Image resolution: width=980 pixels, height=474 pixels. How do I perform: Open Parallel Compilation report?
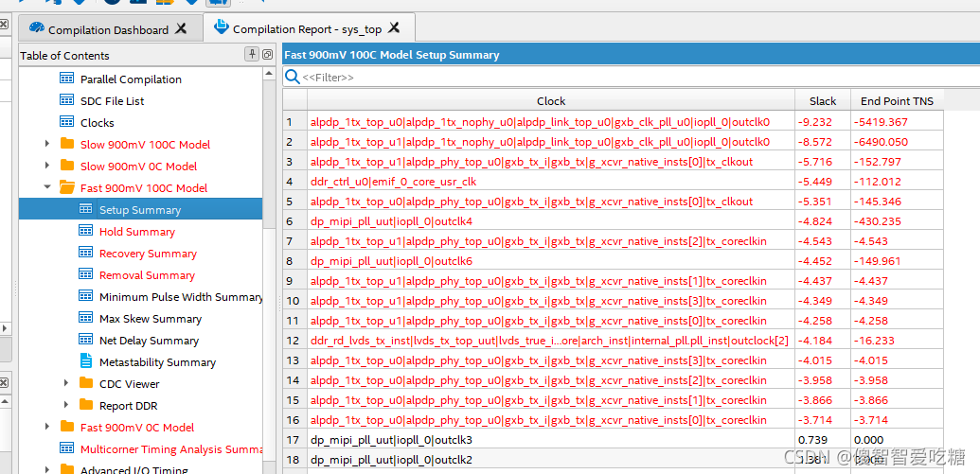point(132,79)
